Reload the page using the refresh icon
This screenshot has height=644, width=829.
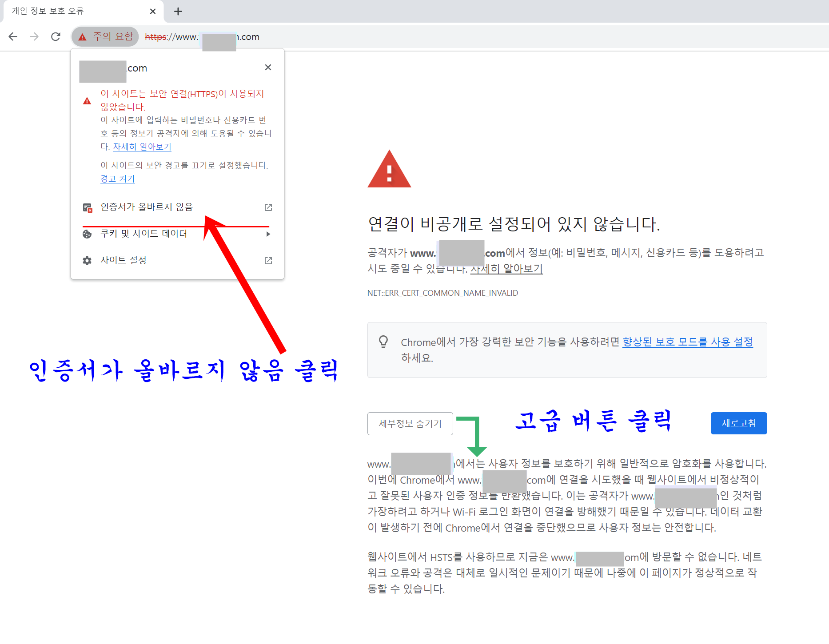pyautogui.click(x=56, y=36)
